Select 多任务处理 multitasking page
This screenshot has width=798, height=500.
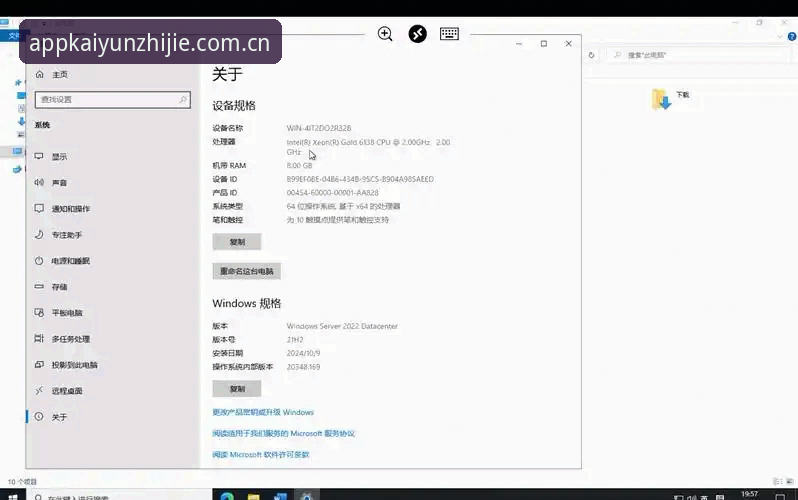62,339
